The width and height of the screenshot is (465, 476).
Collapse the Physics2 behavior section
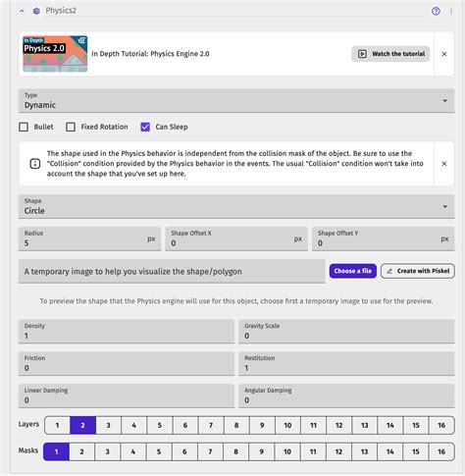22,11
